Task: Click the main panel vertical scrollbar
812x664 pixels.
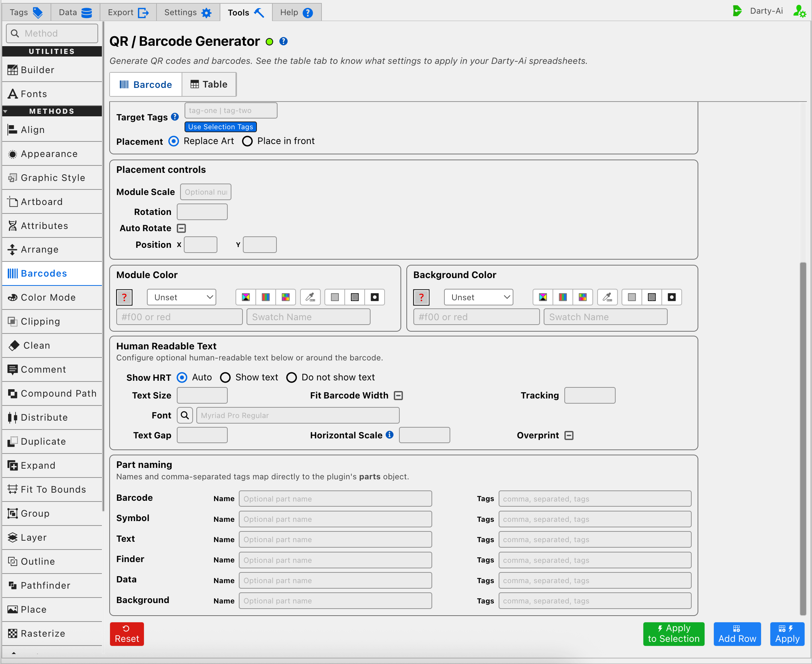Action: (803, 438)
